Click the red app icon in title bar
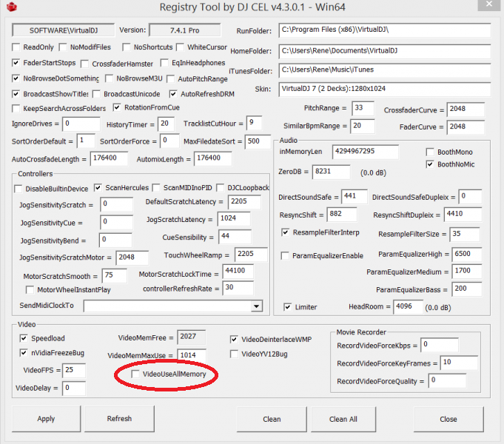Screen dimensions: 504x444 point(12,7)
